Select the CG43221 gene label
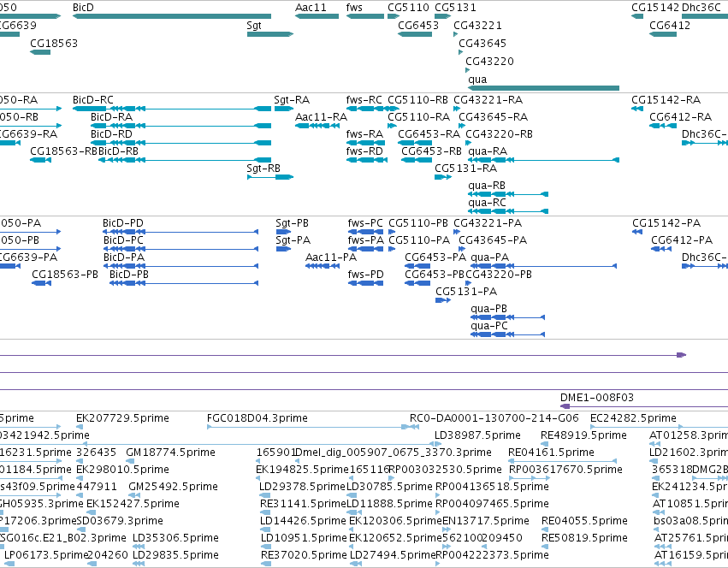This screenshot has height=568, width=728. point(477,26)
